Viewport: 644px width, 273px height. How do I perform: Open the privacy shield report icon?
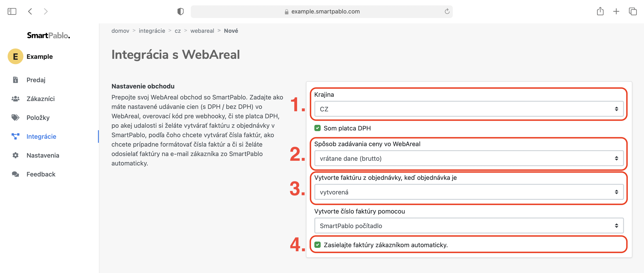[x=180, y=11]
